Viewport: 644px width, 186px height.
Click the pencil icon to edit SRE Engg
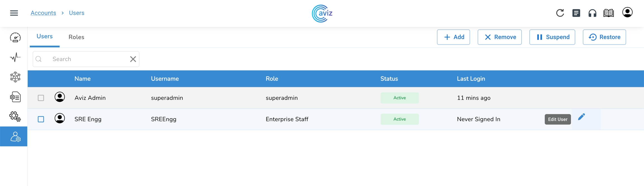click(581, 117)
